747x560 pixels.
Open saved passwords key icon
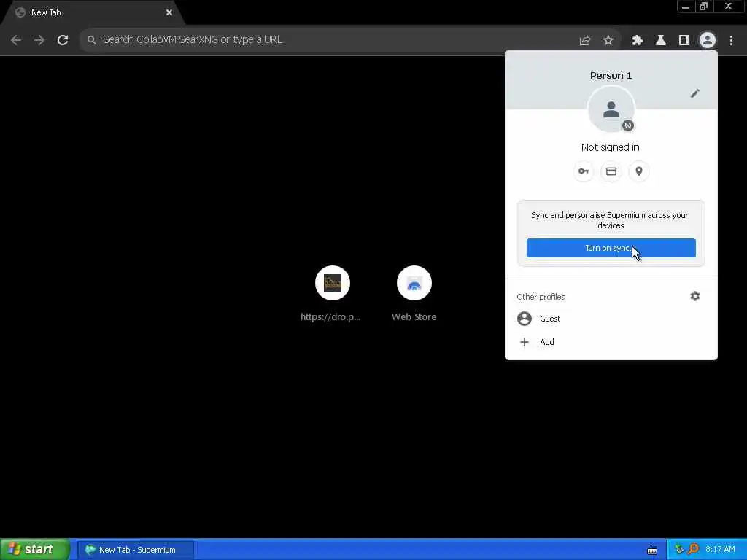coord(583,171)
